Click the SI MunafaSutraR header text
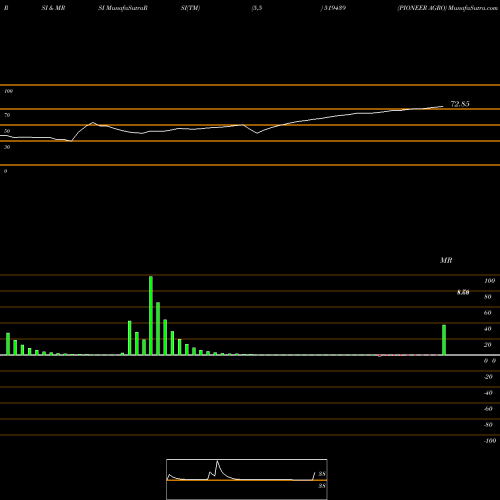The image size is (500, 500). click(x=123, y=8)
